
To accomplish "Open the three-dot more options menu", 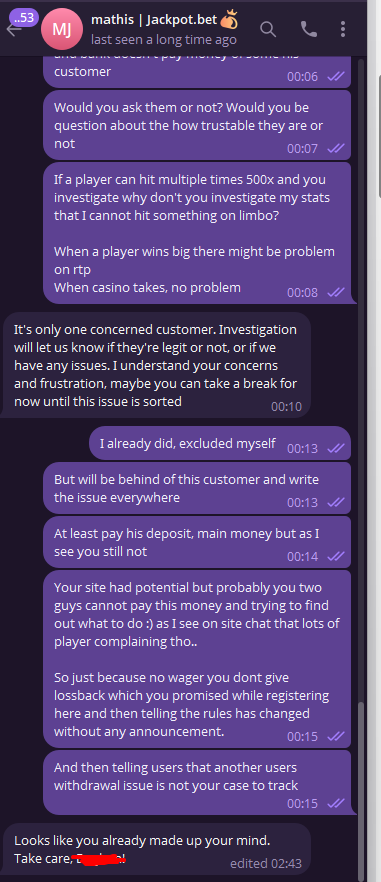I will pyautogui.click(x=343, y=29).
